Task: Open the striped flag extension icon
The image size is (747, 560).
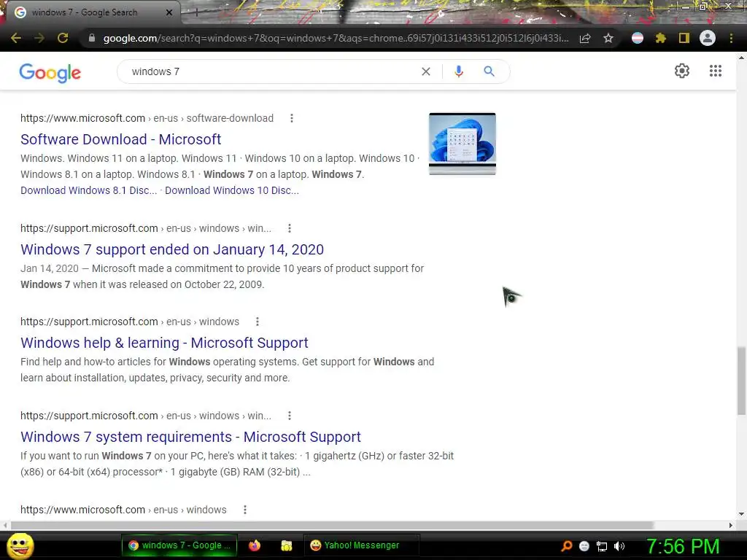Action: point(638,38)
